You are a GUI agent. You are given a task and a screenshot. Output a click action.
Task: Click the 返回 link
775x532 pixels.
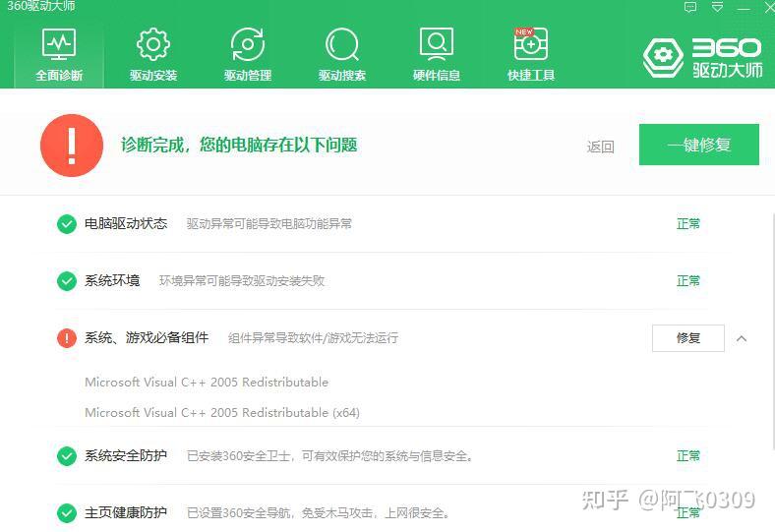(x=601, y=147)
